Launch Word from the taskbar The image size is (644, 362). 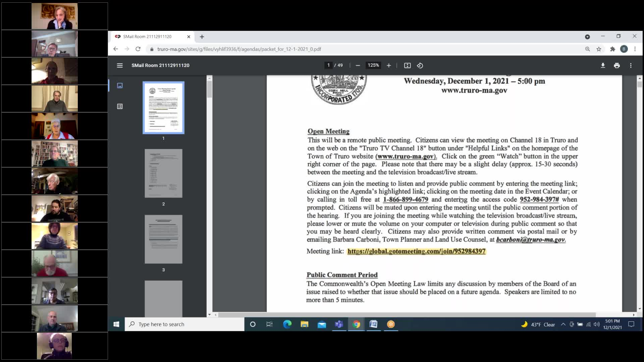tap(373, 324)
